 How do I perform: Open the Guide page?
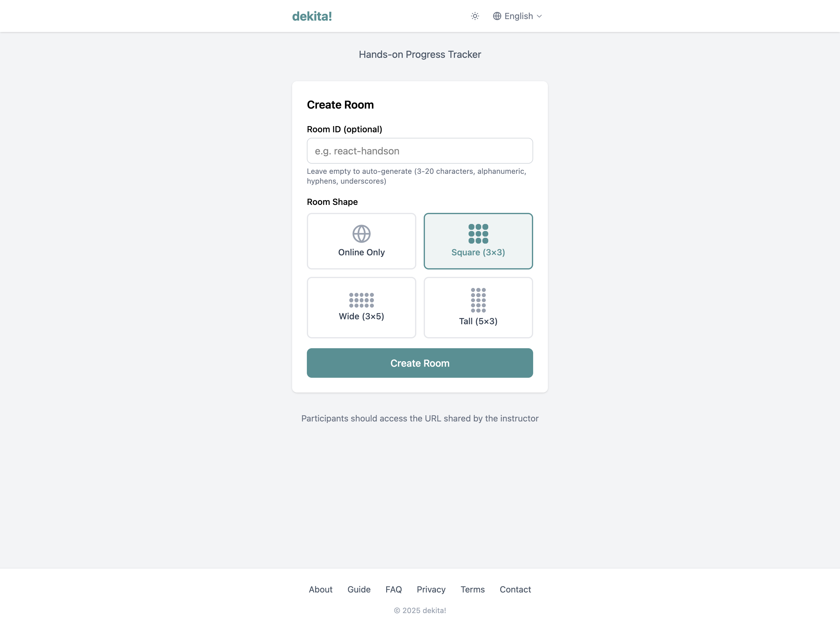pyautogui.click(x=359, y=589)
